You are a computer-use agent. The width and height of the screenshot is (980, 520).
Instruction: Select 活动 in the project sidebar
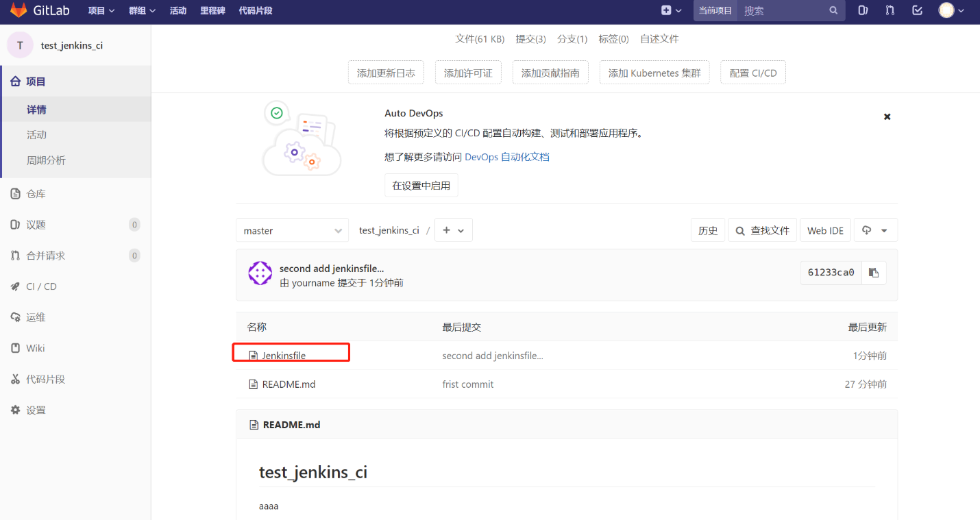coord(37,135)
